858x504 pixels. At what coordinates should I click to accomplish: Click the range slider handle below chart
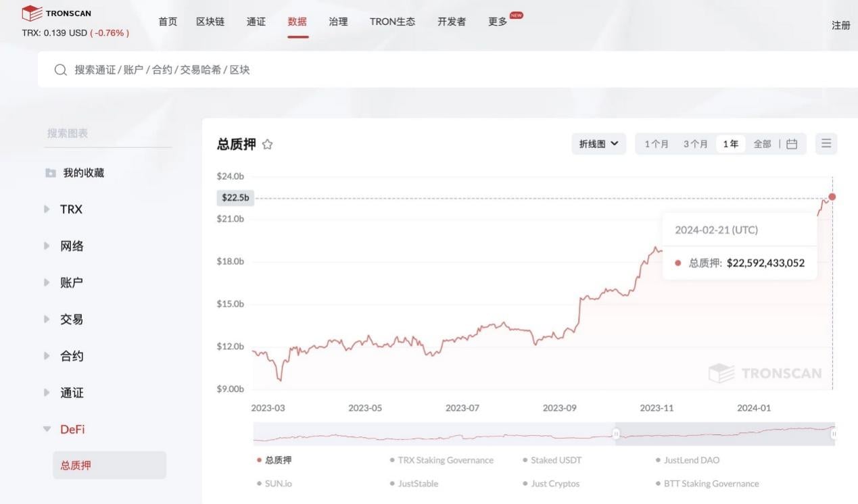[616, 434]
